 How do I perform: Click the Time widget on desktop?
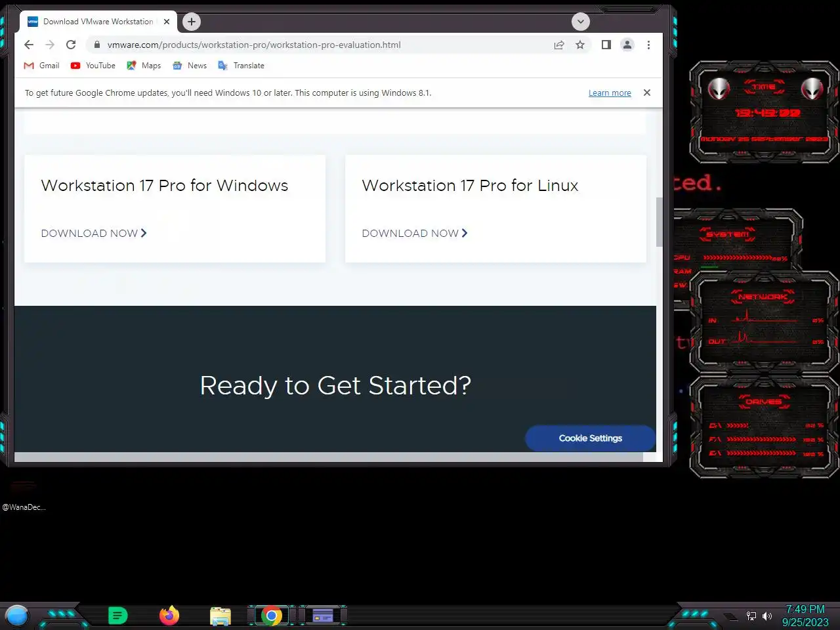pos(765,112)
